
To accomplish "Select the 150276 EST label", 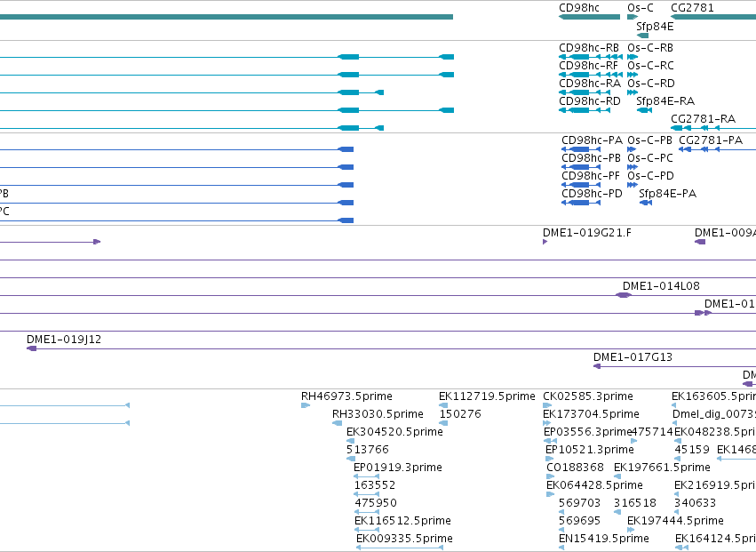I will (460, 414).
